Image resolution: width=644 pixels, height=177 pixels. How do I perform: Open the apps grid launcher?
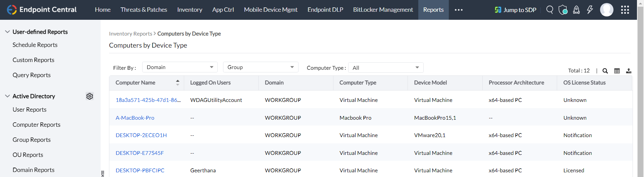tap(625, 10)
